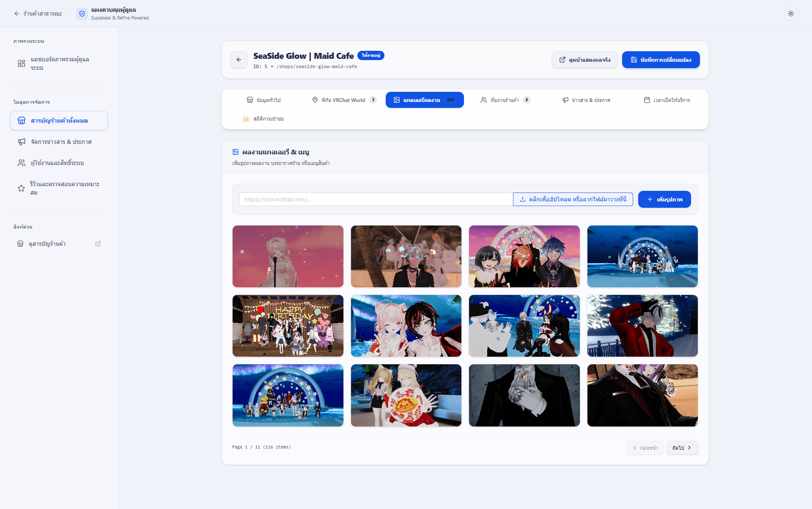This screenshot has width=812, height=509.
Task: Click the เพิ่มรูปภาพ add image button
Action: [x=664, y=199]
